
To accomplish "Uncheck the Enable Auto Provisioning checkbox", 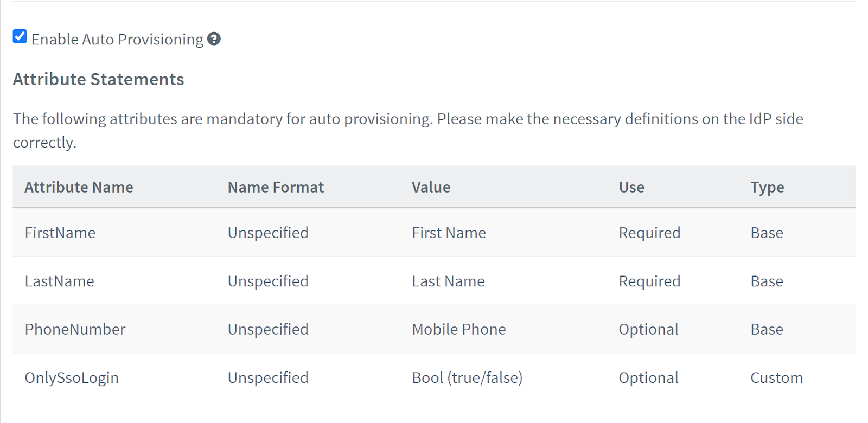I will (20, 36).
